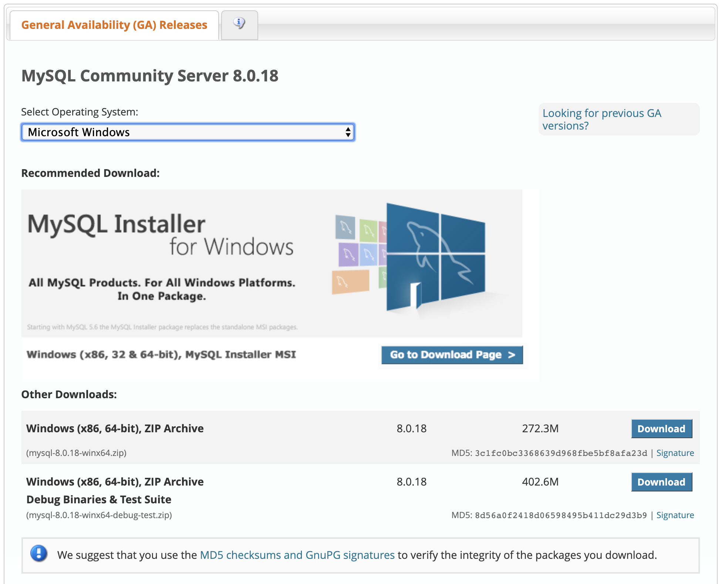Click Go to Download Page button
Viewport: 728px width, 584px height.
point(452,355)
